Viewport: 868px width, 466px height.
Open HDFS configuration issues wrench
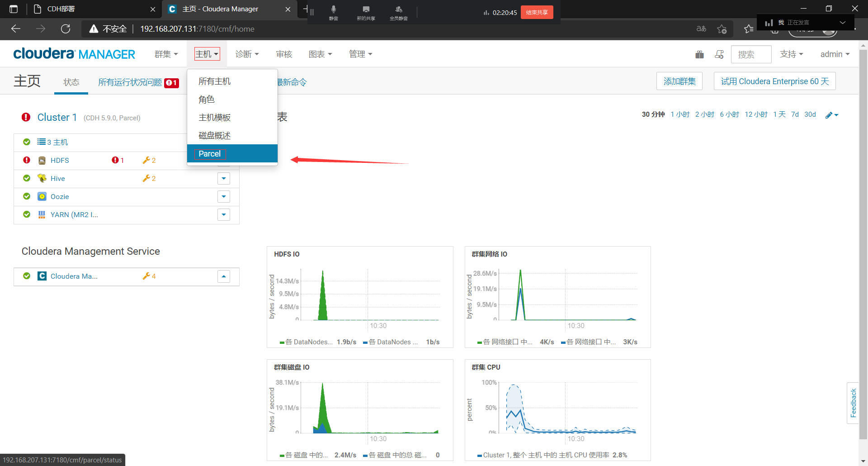tap(149, 160)
